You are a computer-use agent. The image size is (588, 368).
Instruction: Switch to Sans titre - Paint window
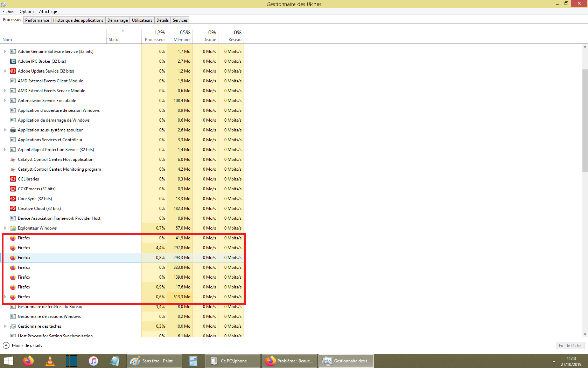[x=154, y=361]
